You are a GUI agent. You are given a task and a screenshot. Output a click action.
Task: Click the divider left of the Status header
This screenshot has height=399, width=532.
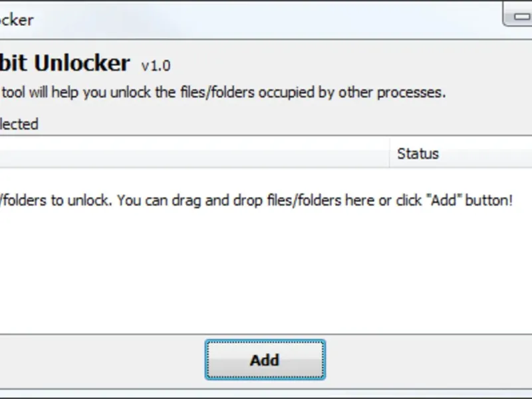coord(390,154)
